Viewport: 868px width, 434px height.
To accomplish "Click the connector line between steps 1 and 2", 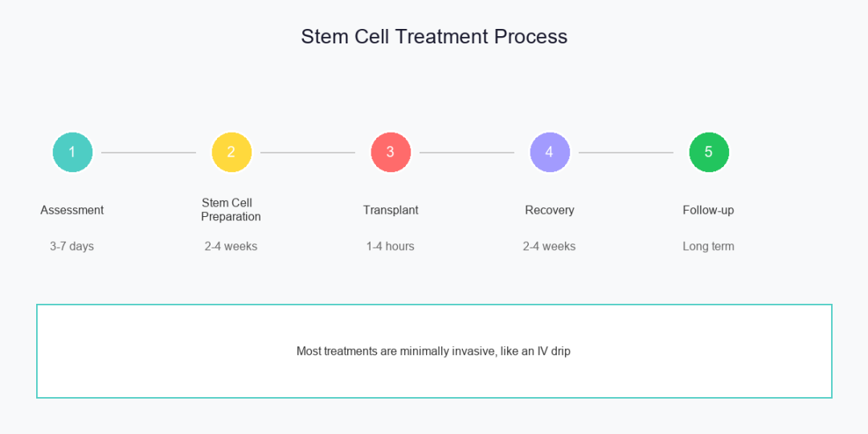I will pos(149,152).
